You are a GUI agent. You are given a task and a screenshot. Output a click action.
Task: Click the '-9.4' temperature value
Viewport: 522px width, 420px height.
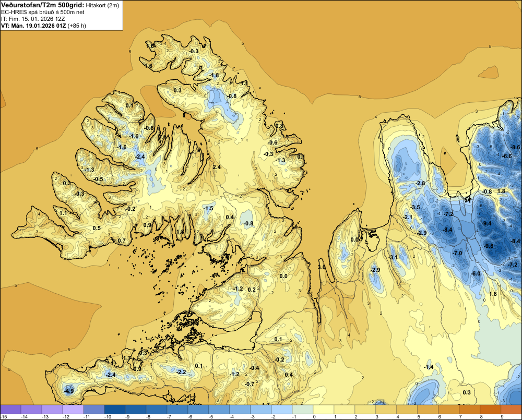(x=487, y=223)
